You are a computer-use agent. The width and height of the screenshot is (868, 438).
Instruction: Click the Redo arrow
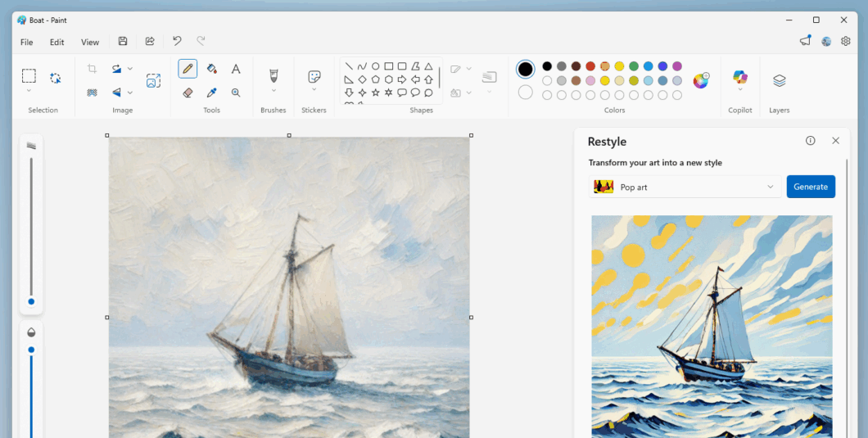[201, 42]
